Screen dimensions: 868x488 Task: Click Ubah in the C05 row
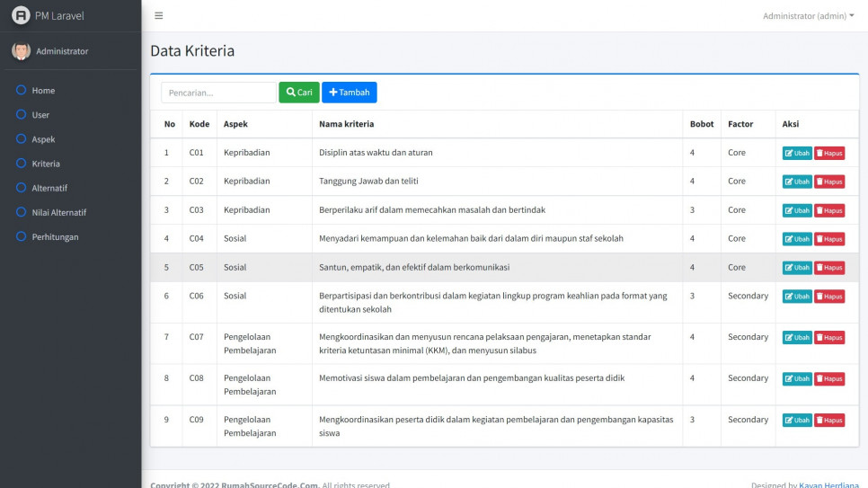pos(797,268)
